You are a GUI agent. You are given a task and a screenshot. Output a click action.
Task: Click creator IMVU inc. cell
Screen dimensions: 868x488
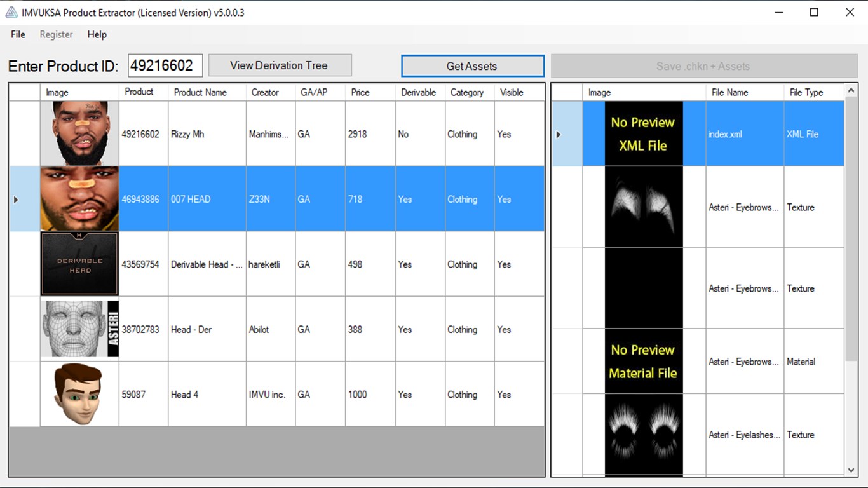click(271, 395)
